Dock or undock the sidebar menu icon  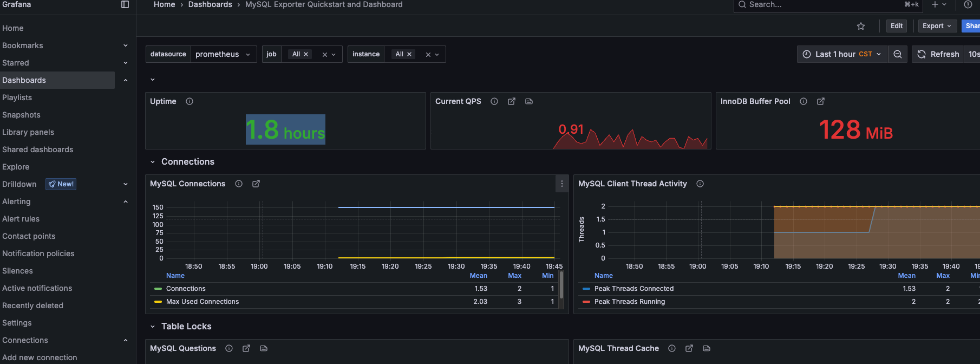click(125, 4)
